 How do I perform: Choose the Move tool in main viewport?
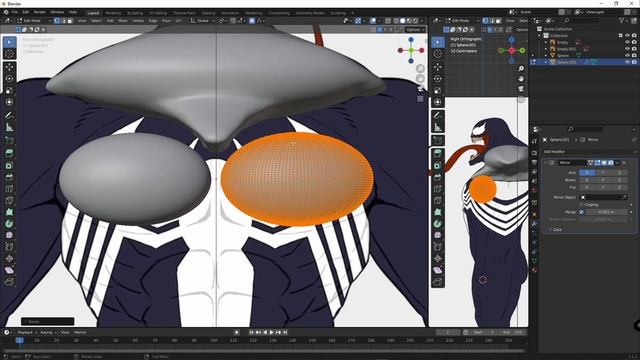9,67
